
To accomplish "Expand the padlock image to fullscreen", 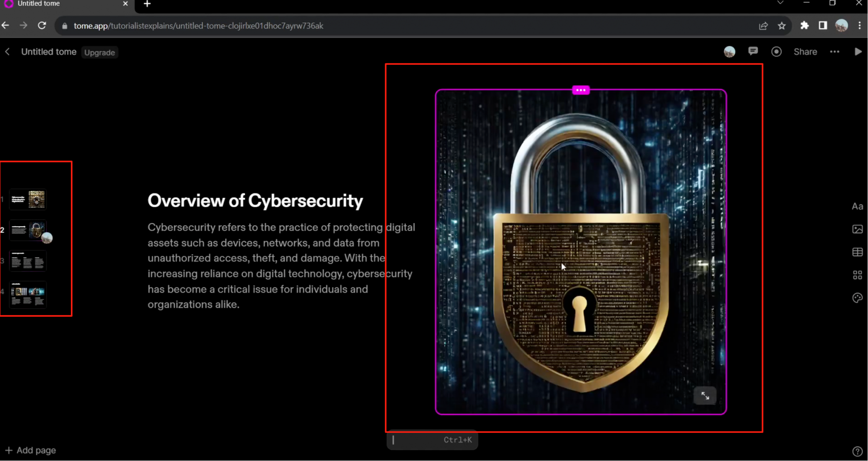I will [705, 396].
